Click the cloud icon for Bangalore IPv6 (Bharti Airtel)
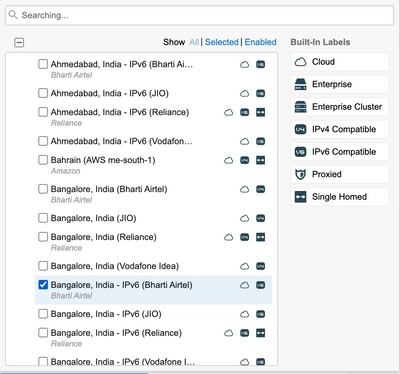Image resolution: width=400 pixels, height=374 pixels. (x=245, y=285)
